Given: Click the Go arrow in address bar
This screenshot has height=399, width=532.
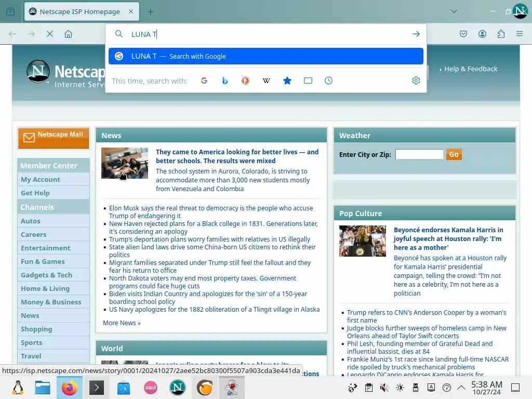Looking at the screenshot, I should click(x=416, y=34).
